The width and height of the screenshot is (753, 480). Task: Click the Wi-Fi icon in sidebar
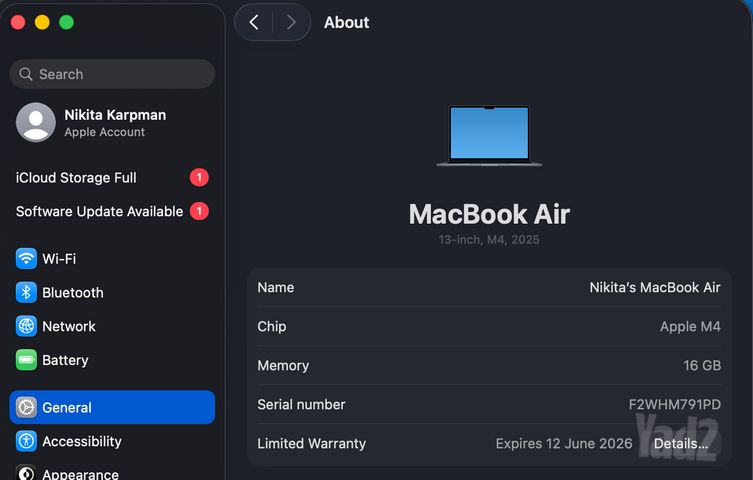26,259
